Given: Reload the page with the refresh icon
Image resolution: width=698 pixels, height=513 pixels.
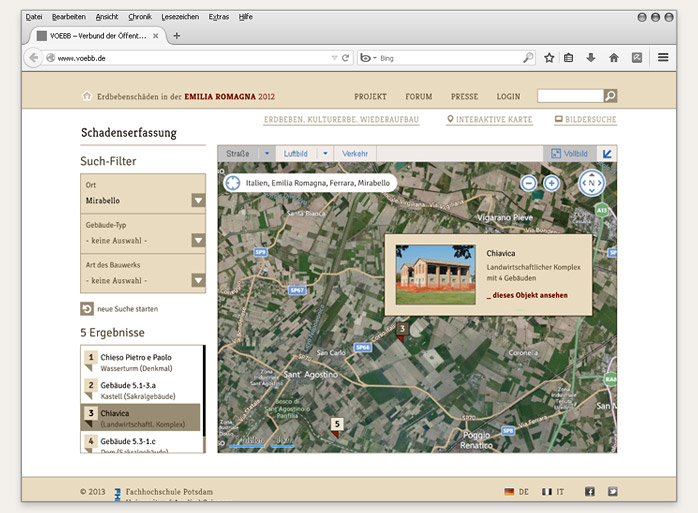Looking at the screenshot, I should pos(345,58).
